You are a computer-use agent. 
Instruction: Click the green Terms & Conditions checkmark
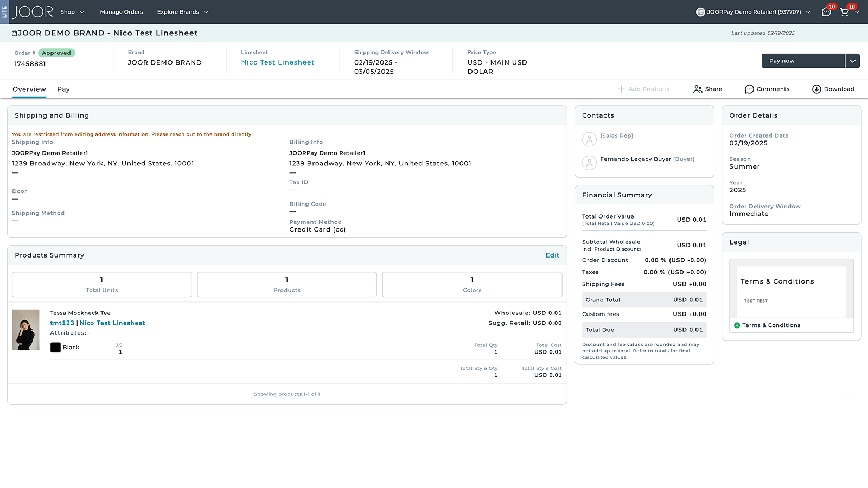tap(737, 325)
